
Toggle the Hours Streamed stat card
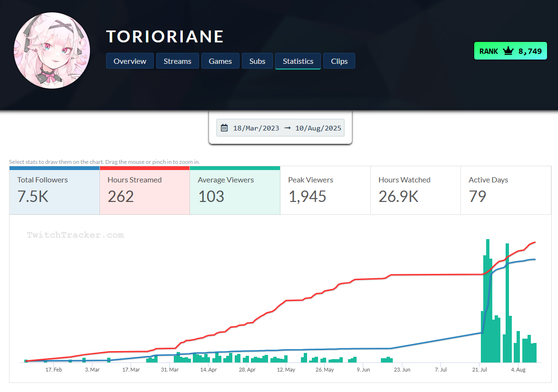pos(145,191)
